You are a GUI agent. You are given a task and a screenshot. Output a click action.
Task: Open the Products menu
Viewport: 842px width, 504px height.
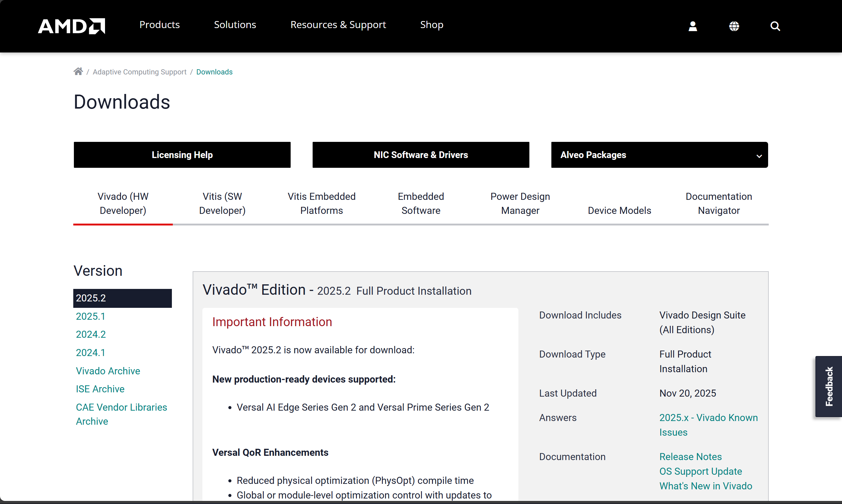tap(159, 25)
